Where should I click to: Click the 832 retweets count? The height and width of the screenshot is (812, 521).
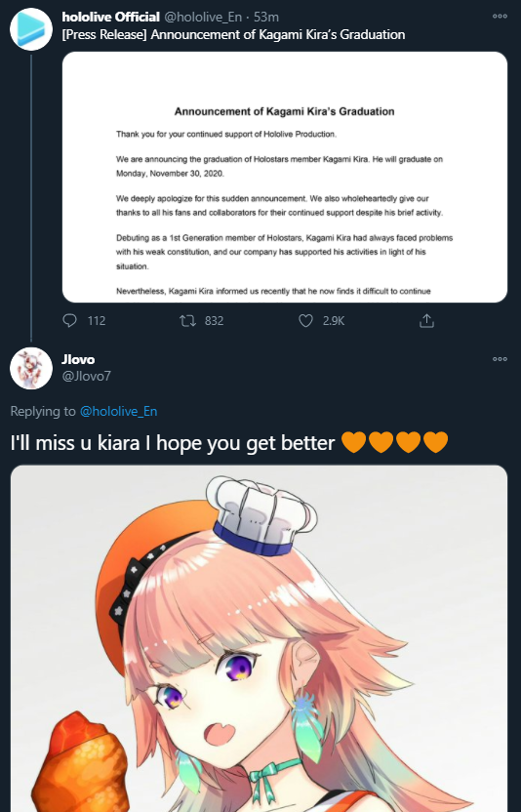(x=214, y=321)
